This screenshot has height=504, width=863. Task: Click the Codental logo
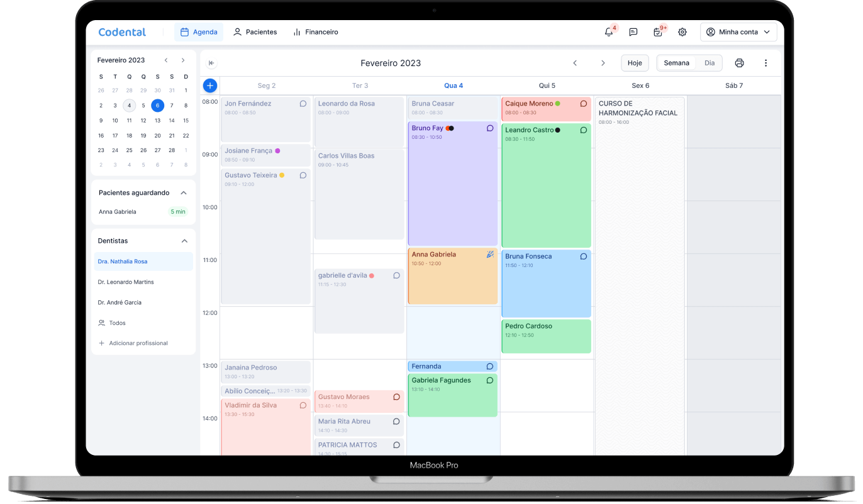[x=122, y=32]
